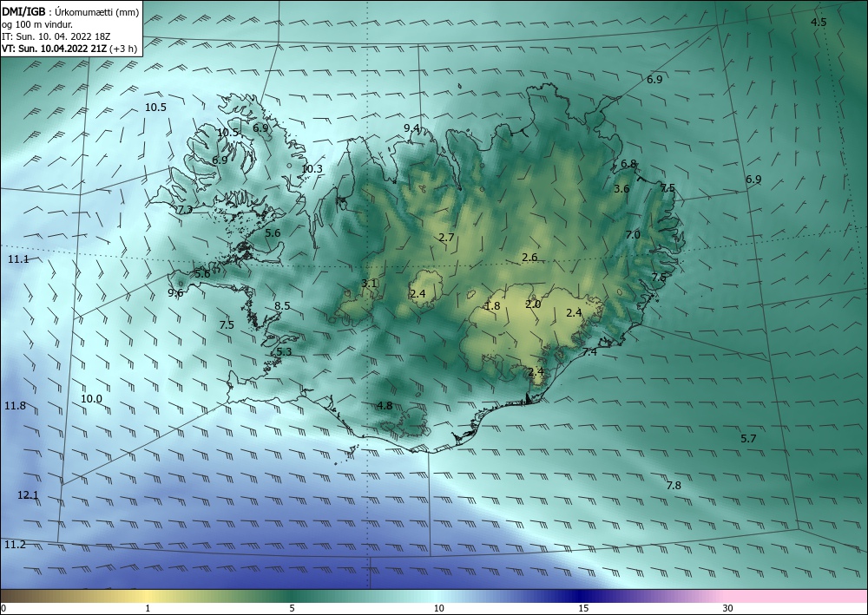Click the DMI/IGB title in the legend box
This screenshot has width=868, height=615.
pos(23,11)
